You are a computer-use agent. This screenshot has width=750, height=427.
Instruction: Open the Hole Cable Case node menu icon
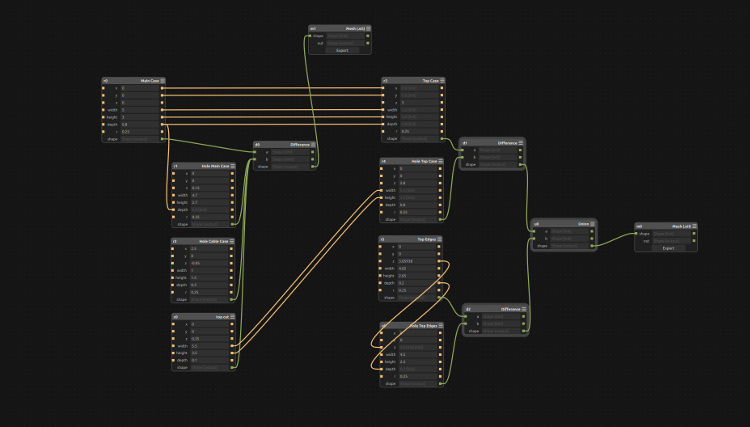tap(232, 241)
